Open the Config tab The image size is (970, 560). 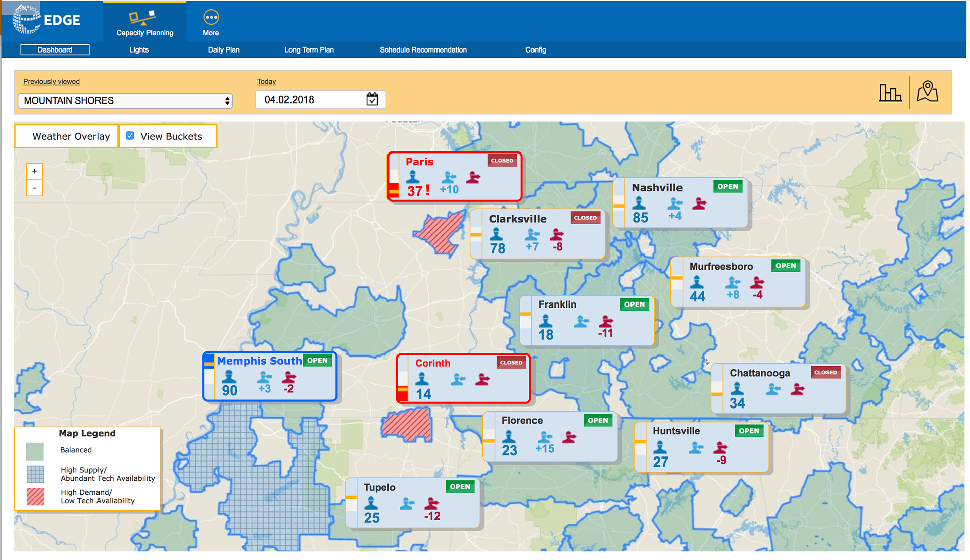(536, 49)
